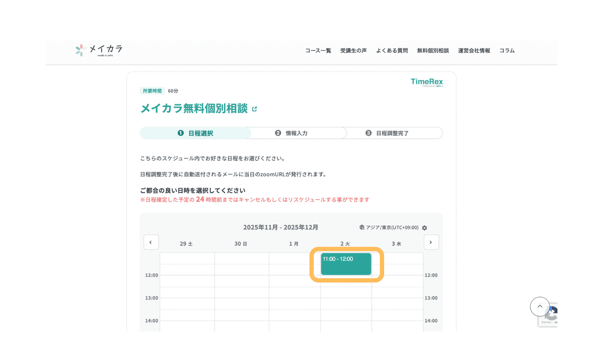Open timezone settings gear icon
The image size is (602, 364).
click(x=425, y=228)
